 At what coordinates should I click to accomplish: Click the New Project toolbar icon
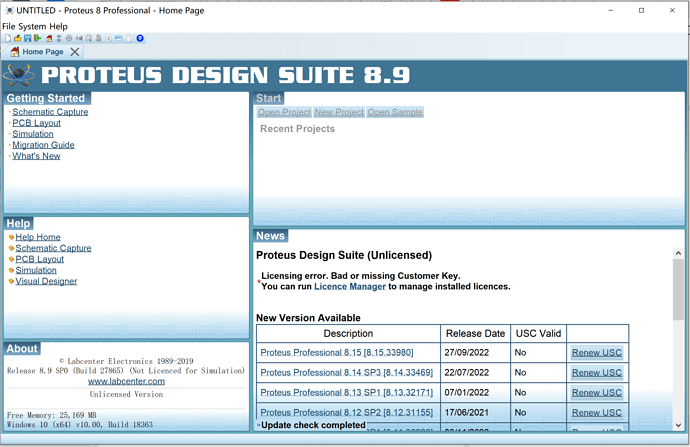click(8, 38)
